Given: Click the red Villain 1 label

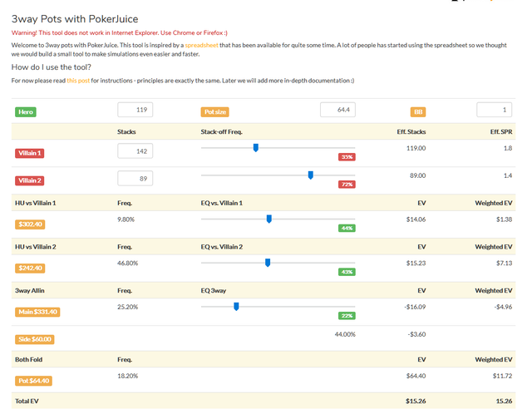Looking at the screenshot, I should click(x=30, y=153).
